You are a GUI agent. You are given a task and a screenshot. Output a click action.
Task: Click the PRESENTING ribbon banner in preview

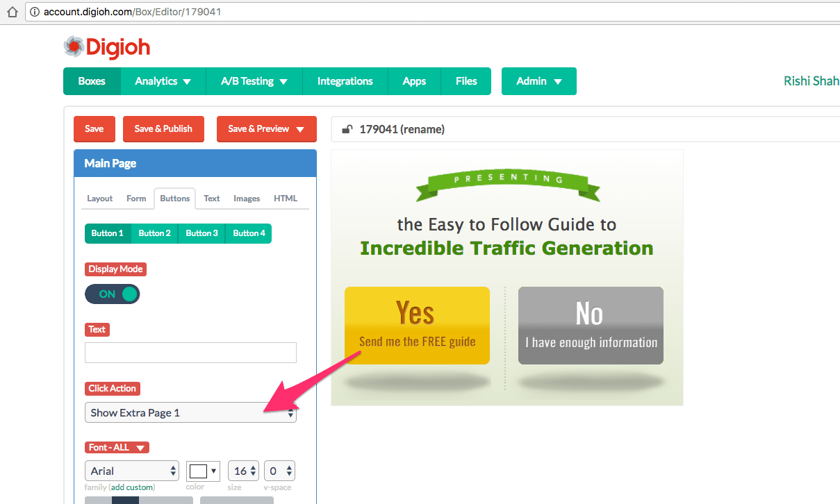click(508, 185)
